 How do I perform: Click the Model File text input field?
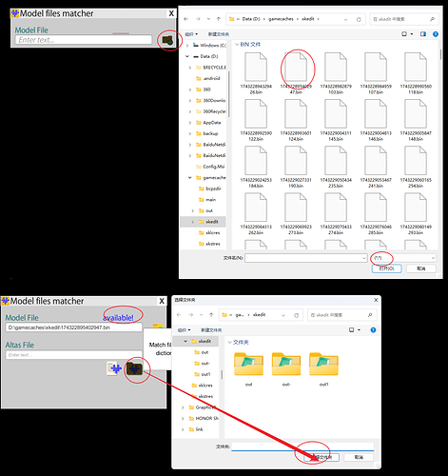[x=84, y=40]
